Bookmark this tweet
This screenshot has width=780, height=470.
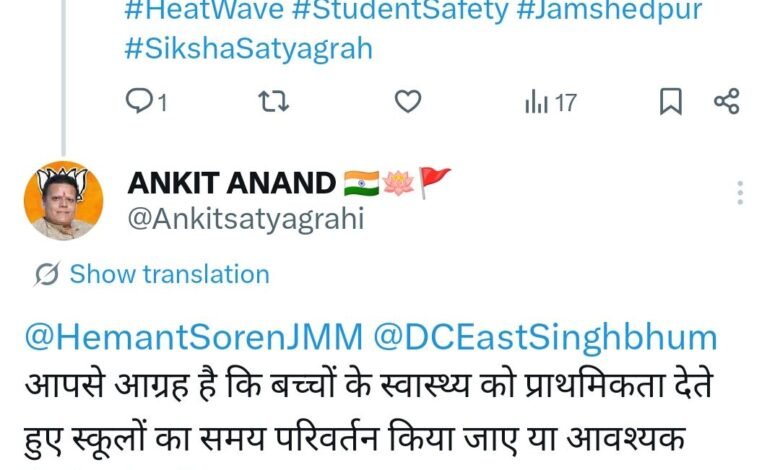click(671, 101)
